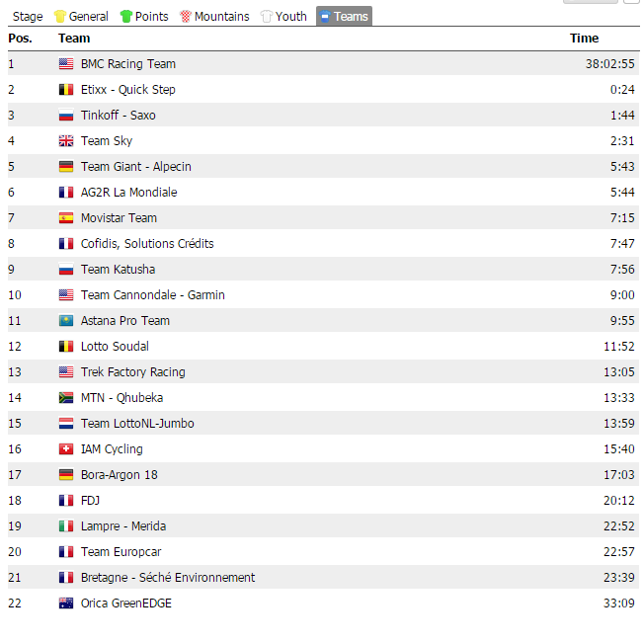Click the Kazakhstan flag beside Astana Pro Team

tap(66, 321)
